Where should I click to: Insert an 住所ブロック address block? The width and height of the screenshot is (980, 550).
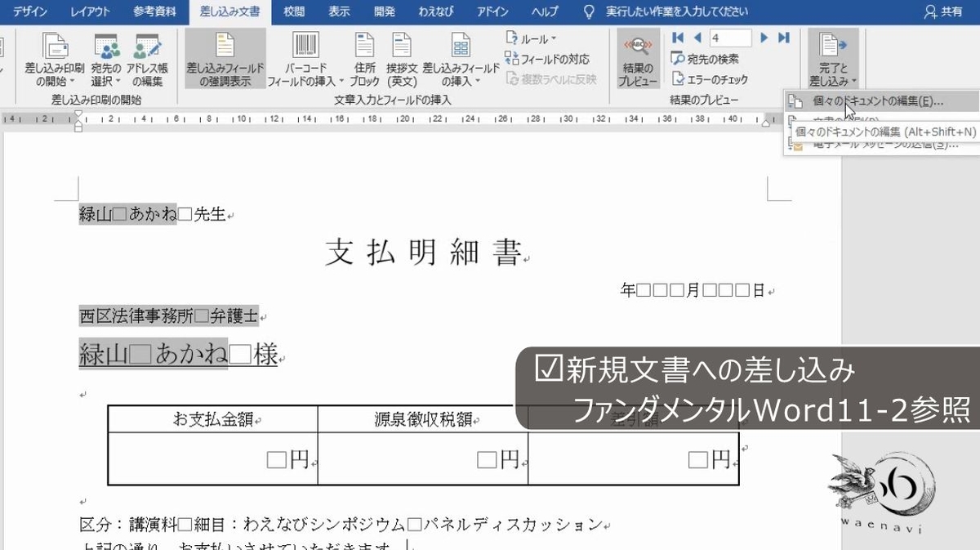point(364,56)
